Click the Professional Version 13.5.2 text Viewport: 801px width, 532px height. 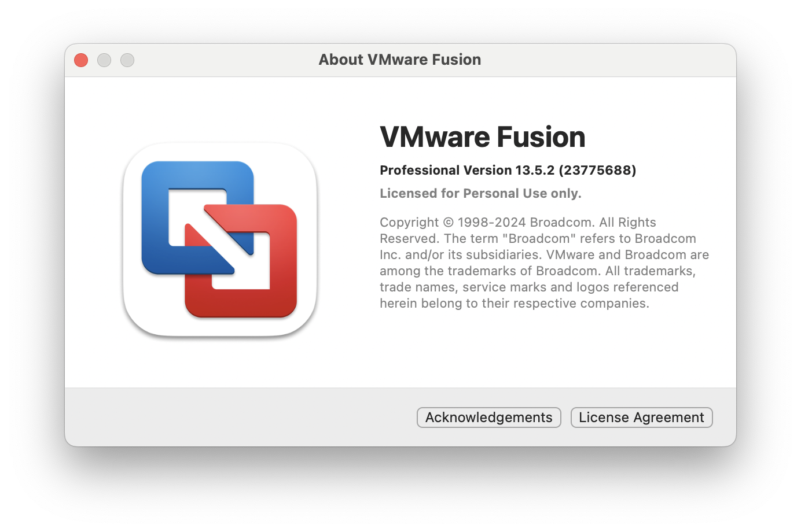coord(467,170)
